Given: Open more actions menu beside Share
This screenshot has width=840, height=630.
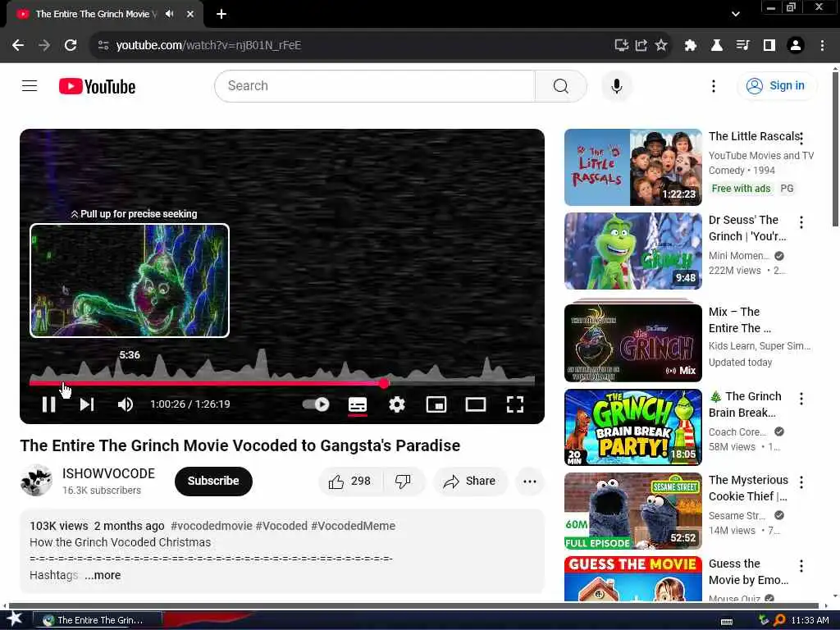Looking at the screenshot, I should [x=530, y=481].
